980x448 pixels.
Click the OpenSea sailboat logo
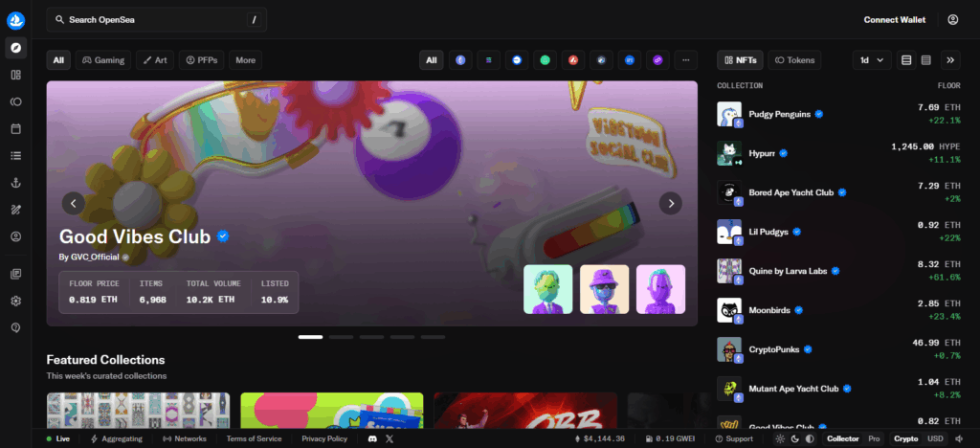point(15,19)
